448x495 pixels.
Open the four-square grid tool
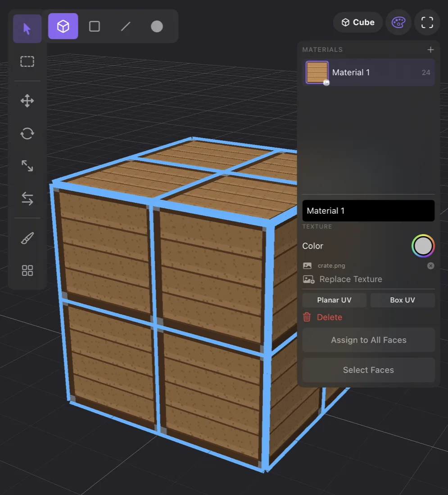tap(27, 270)
